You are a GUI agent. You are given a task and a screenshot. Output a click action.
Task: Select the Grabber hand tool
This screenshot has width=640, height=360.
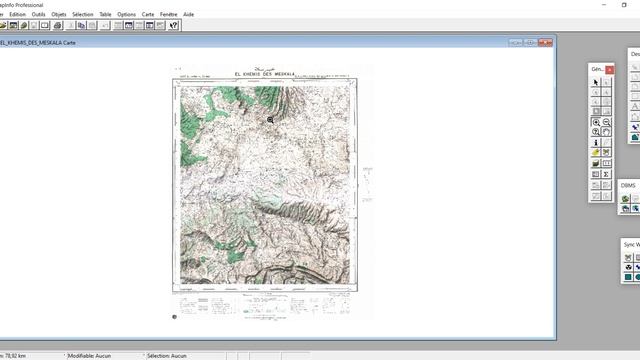(x=607, y=132)
